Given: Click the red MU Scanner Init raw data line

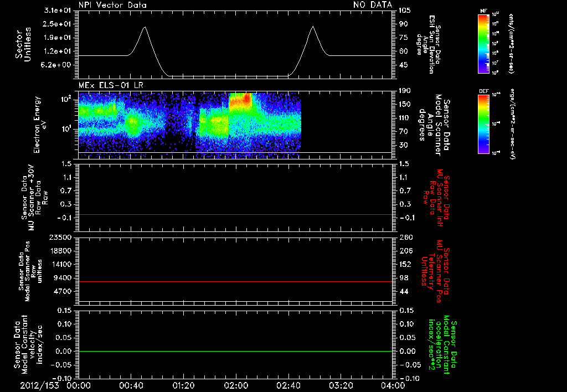Looking at the screenshot, I should coord(235,214).
